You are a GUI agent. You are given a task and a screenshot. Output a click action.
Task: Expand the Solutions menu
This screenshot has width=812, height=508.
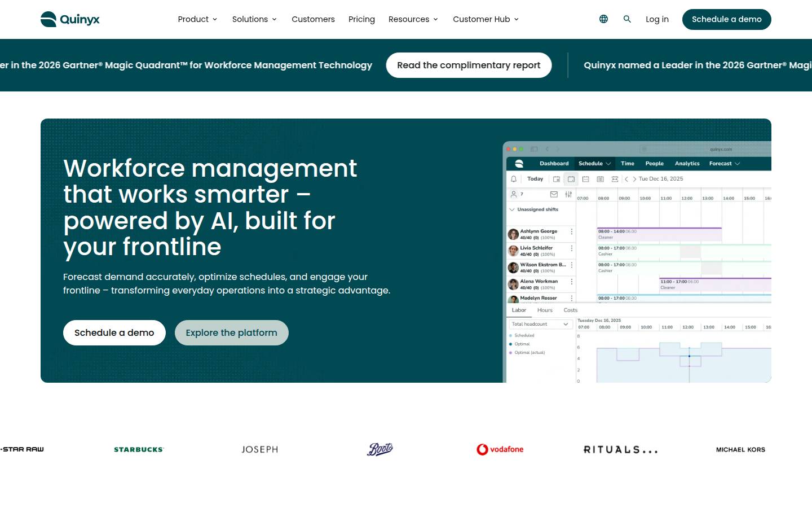(x=254, y=19)
